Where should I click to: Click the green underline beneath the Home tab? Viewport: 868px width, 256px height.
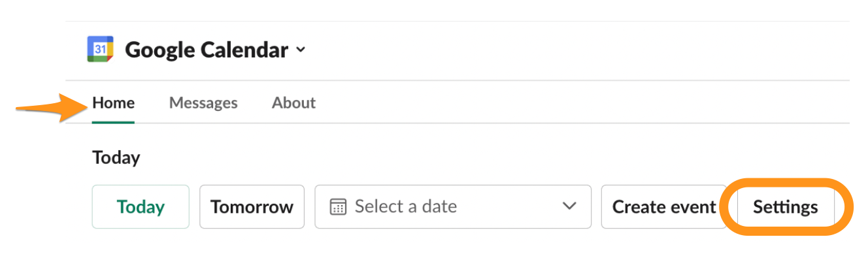(114, 122)
